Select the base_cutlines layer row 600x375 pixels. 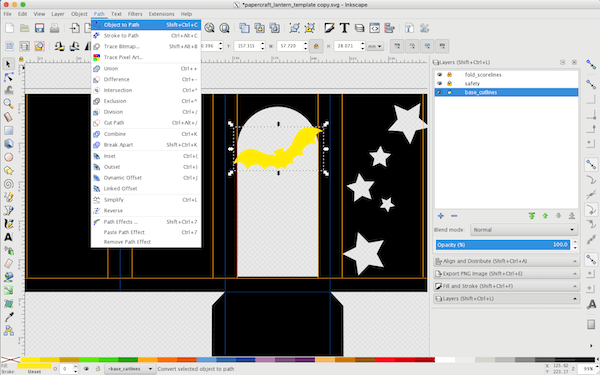[x=506, y=92]
